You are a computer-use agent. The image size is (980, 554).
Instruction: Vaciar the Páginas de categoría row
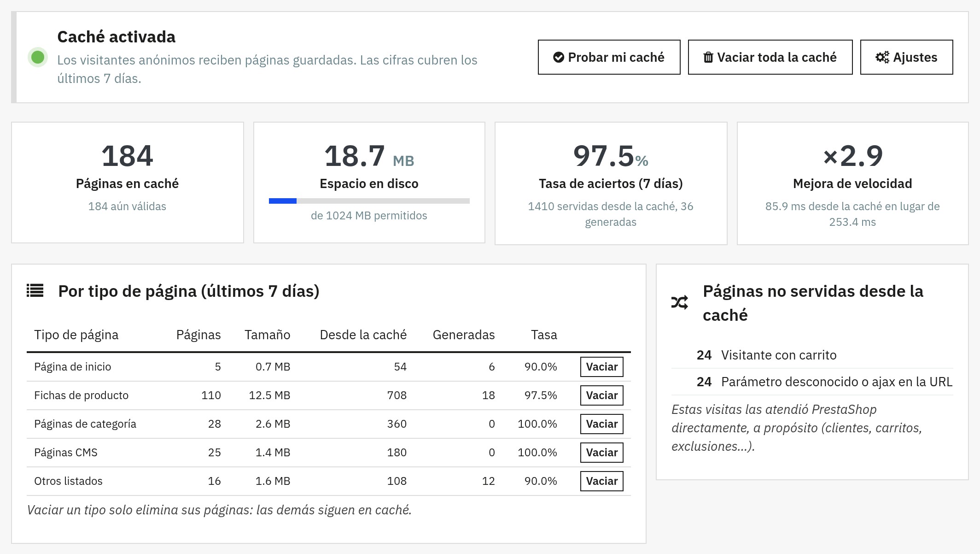click(601, 424)
